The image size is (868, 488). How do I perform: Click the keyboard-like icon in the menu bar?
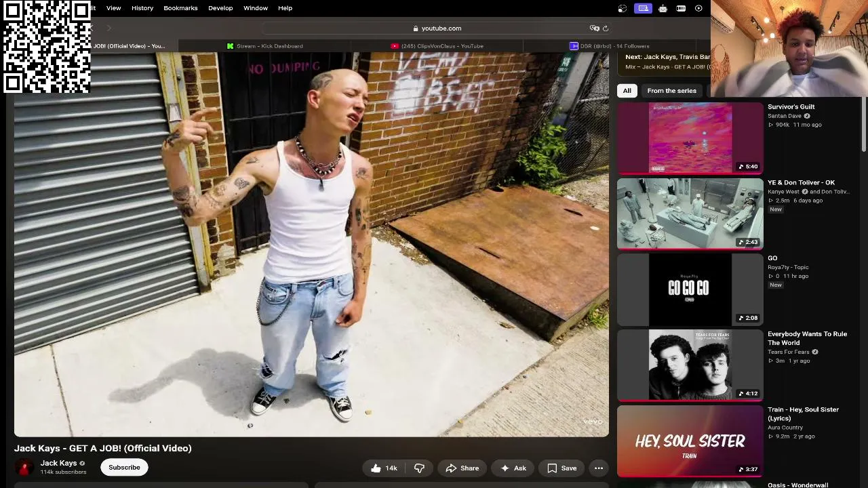point(681,8)
